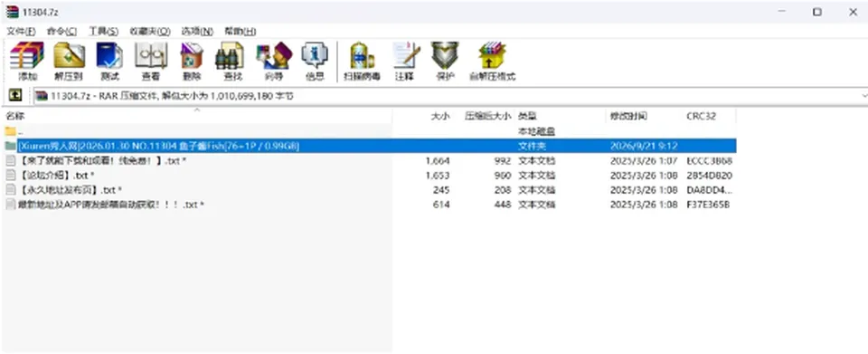
Task: Click the 扫描病毒 (Virus Scan) icon
Action: (362, 61)
